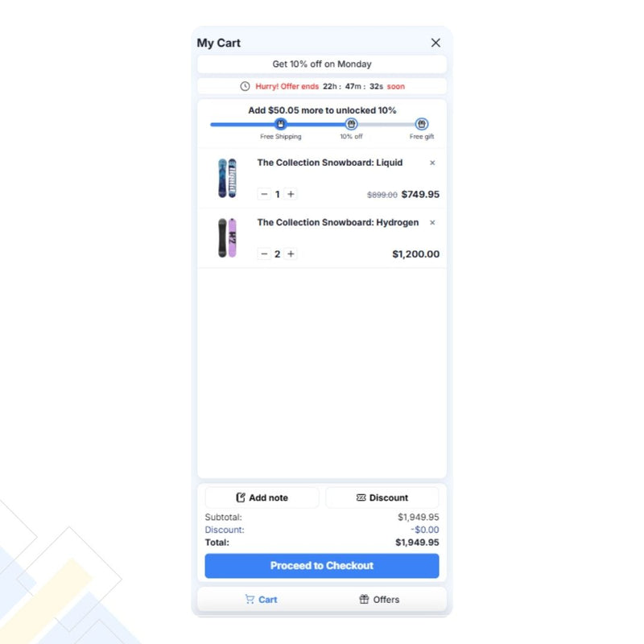This screenshot has height=644, width=644.
Task: Click the Snowboard: Liquid product title
Action: pos(330,163)
